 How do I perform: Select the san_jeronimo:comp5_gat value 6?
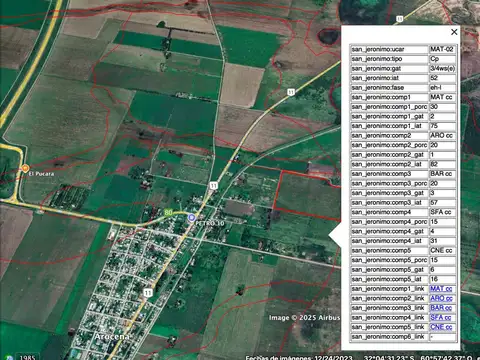tap(442, 270)
